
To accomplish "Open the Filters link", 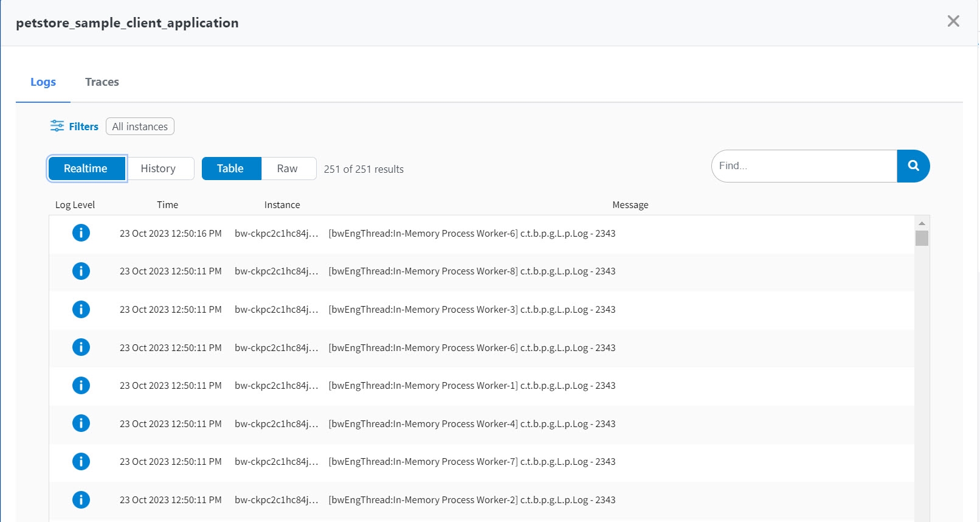I will [x=84, y=127].
